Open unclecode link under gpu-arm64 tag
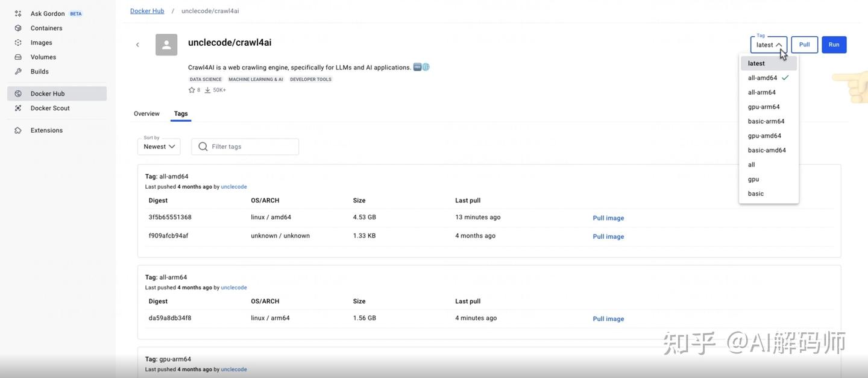This screenshot has height=378, width=868. tap(234, 370)
